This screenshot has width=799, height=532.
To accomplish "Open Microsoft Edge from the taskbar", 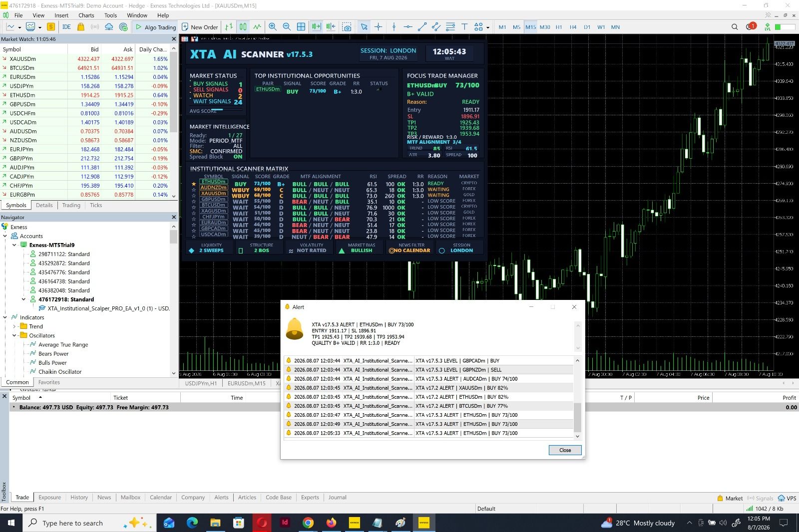I will (x=192, y=523).
